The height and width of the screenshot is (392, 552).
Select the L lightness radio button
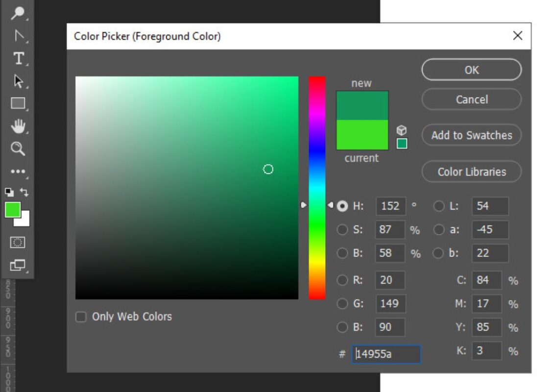pos(439,206)
